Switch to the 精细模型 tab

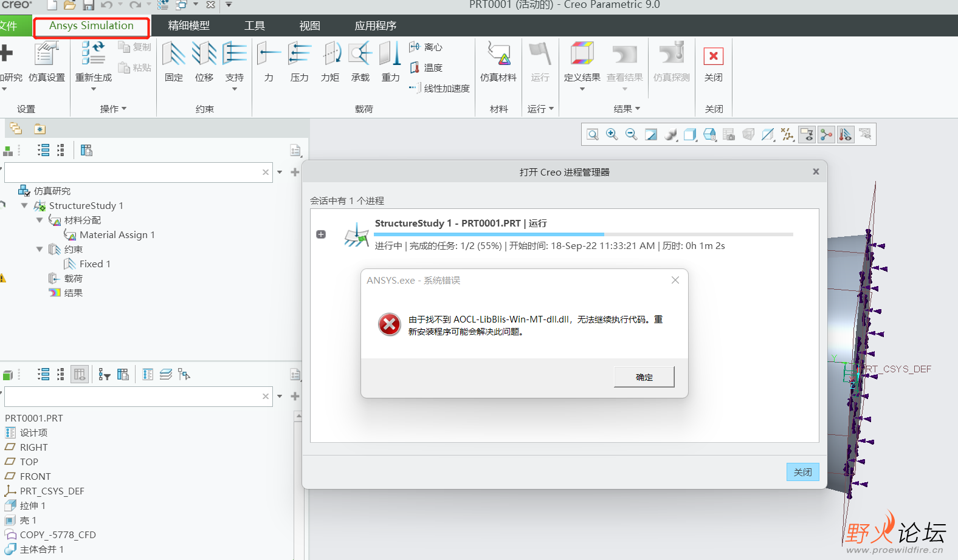[189, 26]
